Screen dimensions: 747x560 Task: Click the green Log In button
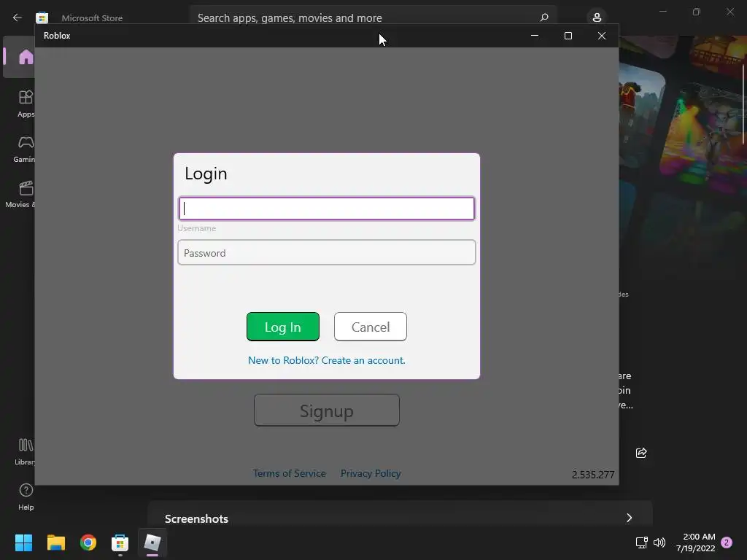pos(283,327)
